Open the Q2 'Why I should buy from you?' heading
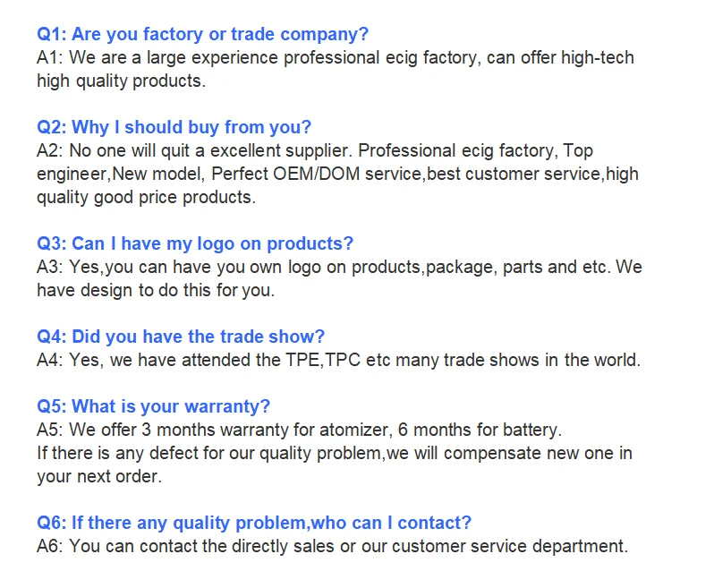Viewport: 714px width, 588px height. tap(174, 127)
